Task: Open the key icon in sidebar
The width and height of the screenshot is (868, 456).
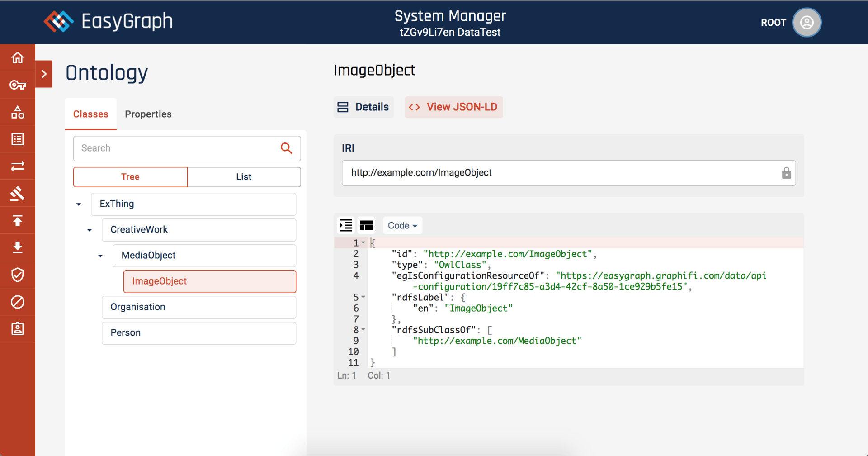Action: click(x=17, y=85)
